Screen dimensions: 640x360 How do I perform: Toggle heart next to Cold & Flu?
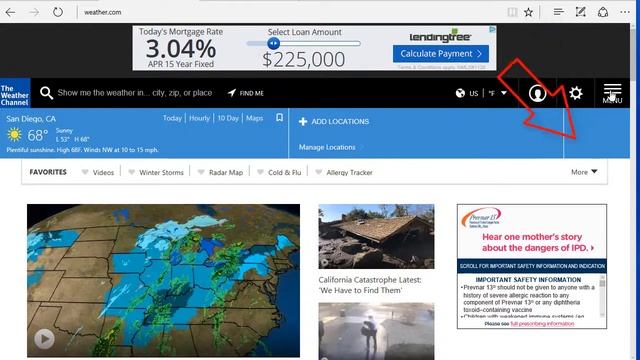(x=260, y=172)
